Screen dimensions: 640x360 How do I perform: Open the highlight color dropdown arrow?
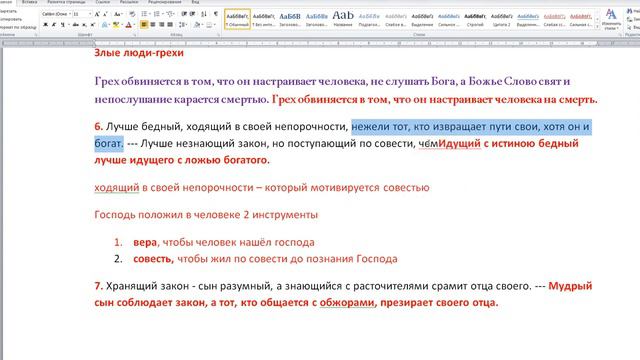point(122,25)
